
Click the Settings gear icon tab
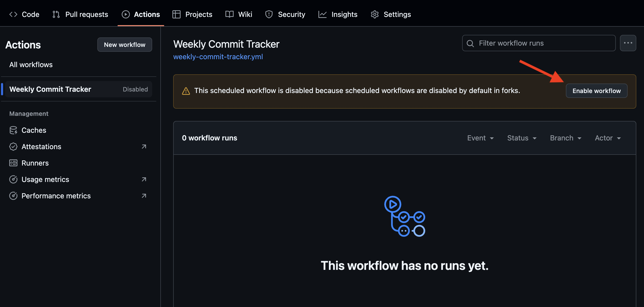coord(375,14)
